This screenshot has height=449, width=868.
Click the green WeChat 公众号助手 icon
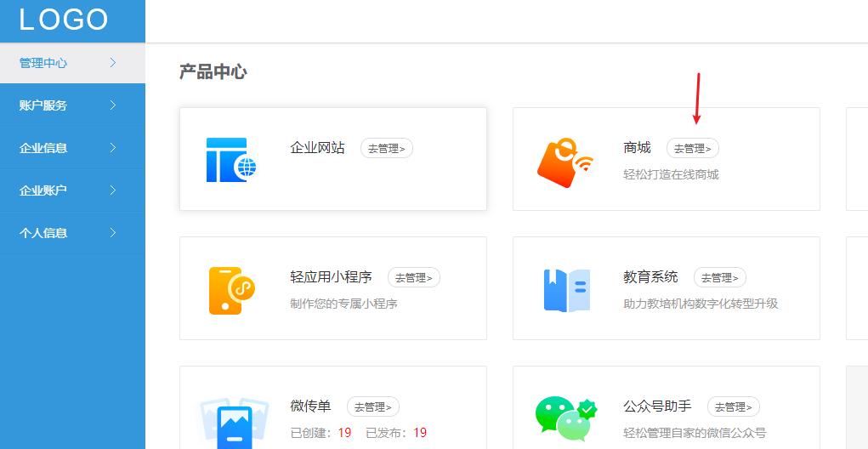(x=566, y=419)
